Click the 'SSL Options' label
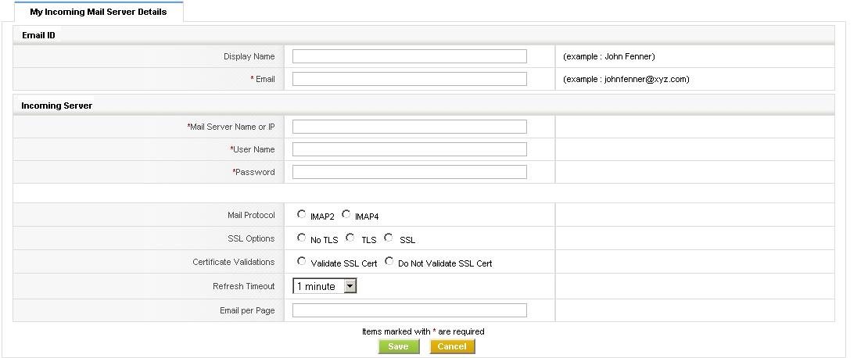 click(251, 238)
